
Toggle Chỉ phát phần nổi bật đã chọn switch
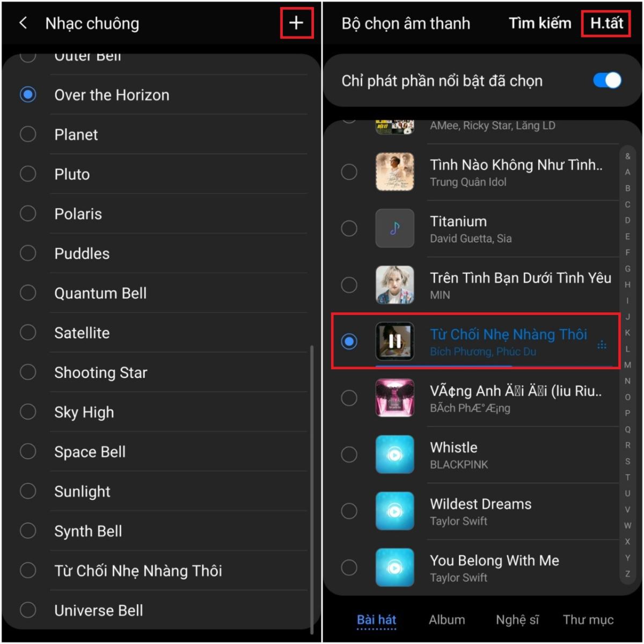point(607,80)
